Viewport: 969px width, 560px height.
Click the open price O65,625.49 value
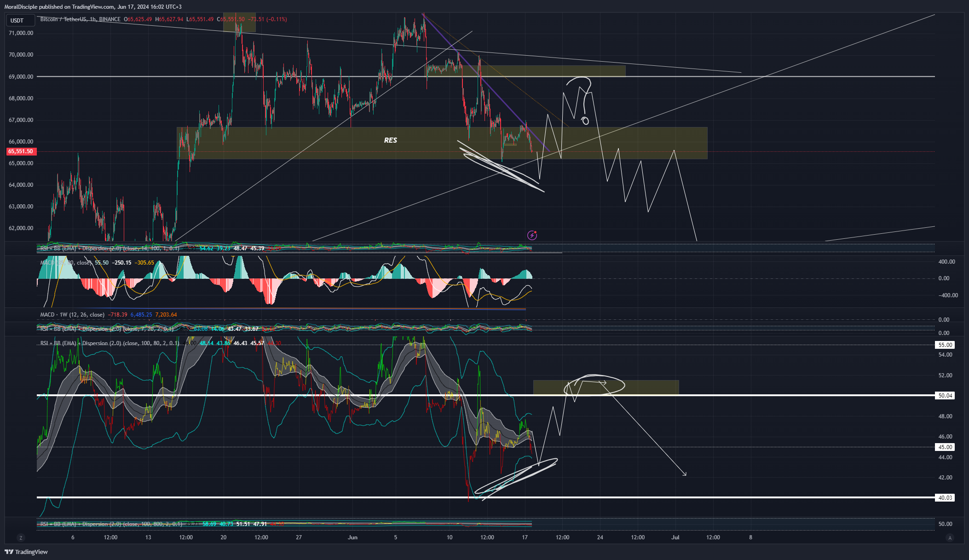[138, 19]
